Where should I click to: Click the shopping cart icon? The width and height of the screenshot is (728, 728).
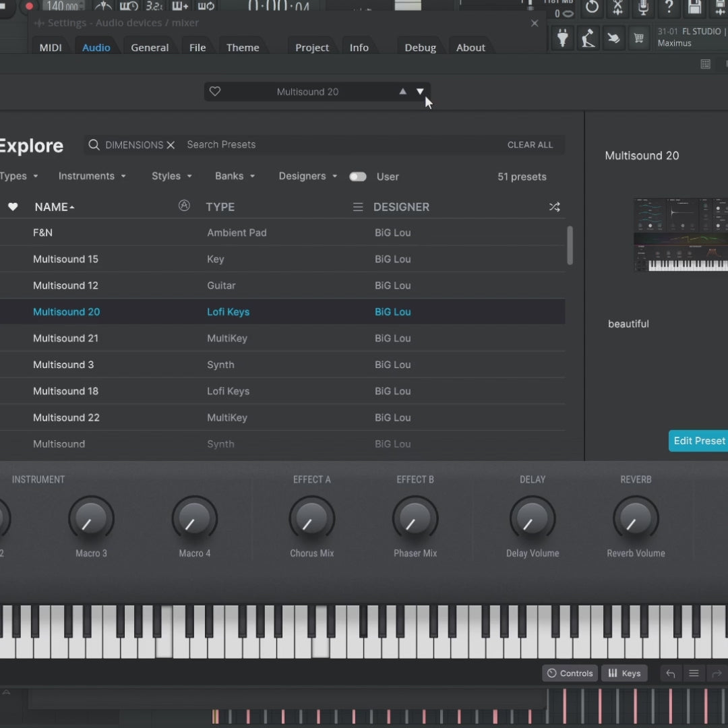click(x=638, y=38)
